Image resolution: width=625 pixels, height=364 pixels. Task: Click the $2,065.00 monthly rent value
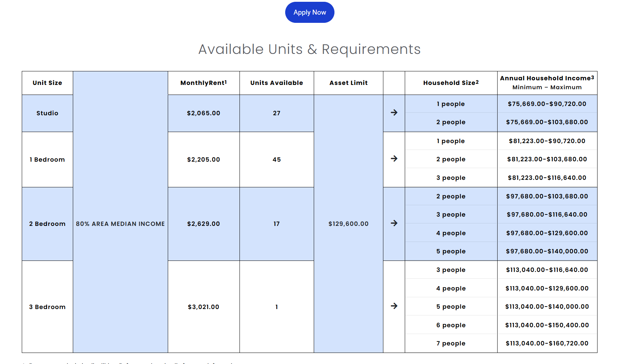203,113
